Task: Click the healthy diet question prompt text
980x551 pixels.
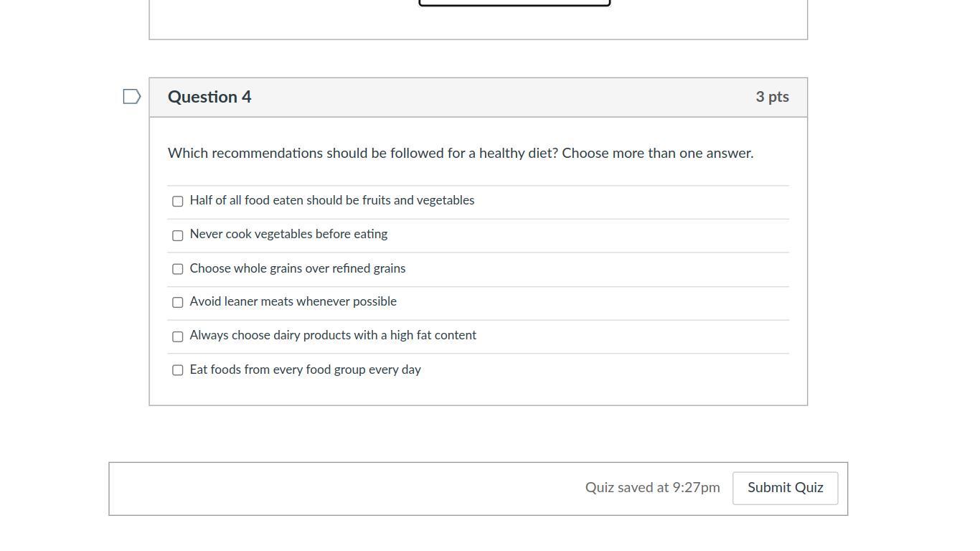Action: (362, 154)
